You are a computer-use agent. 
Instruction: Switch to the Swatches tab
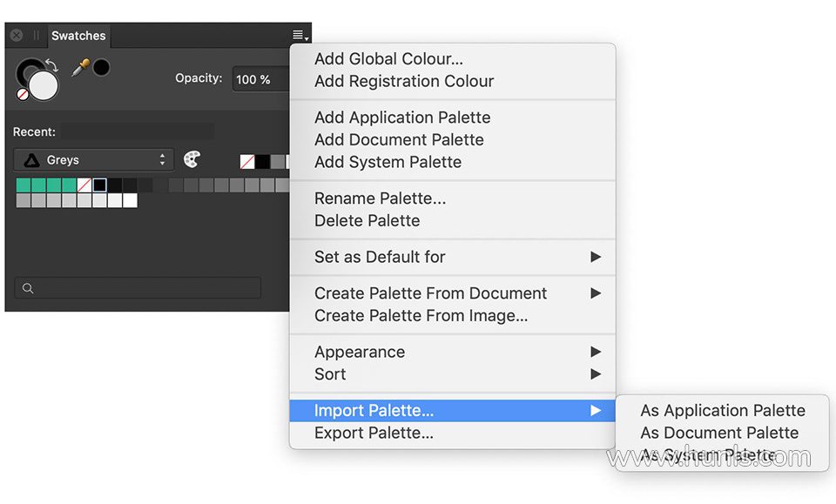point(78,36)
